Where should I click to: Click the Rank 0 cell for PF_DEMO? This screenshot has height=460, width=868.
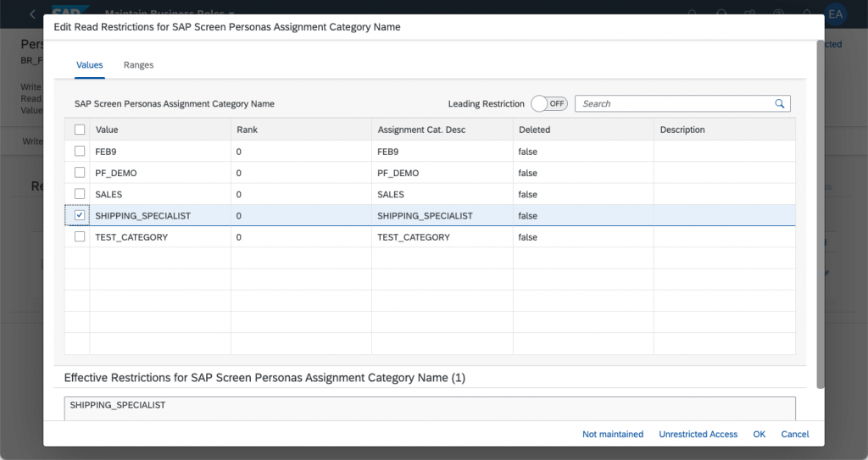[301, 173]
